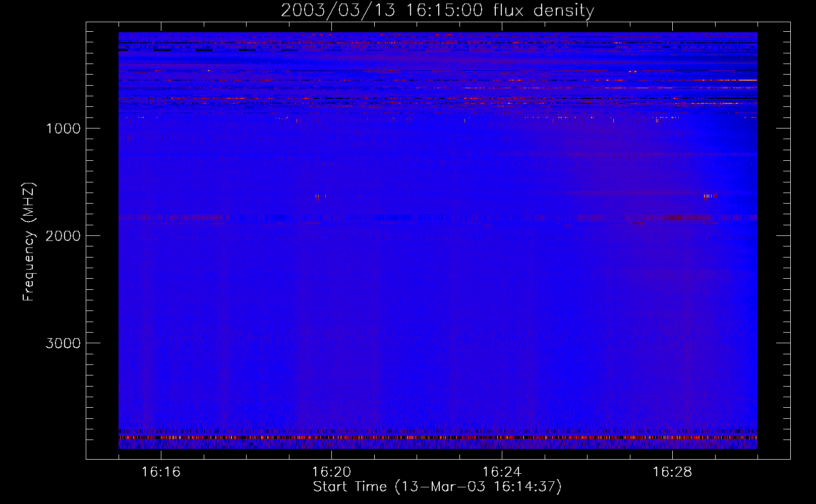
Task: Select the "Frequency (MHZ)" axis label
Action: coord(29,242)
